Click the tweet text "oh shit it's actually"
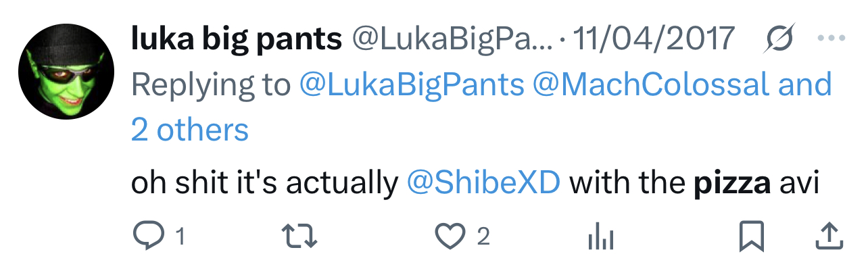868x275 pixels. 264,183
